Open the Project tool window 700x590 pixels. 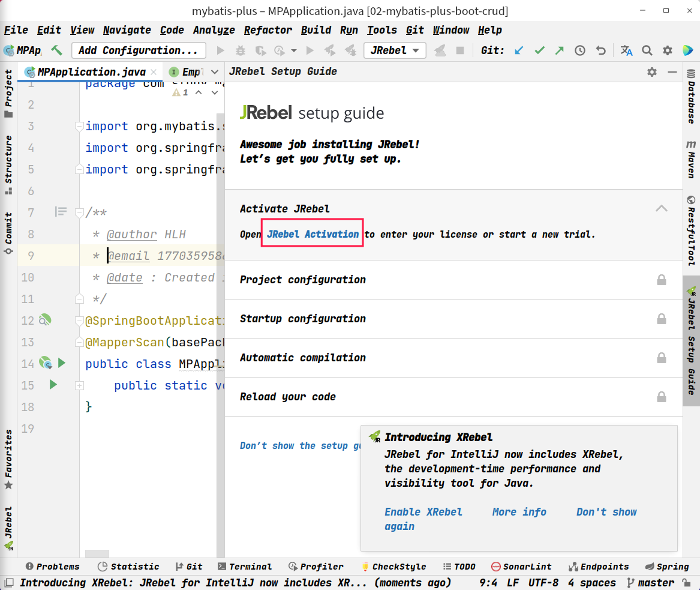coord(8,94)
